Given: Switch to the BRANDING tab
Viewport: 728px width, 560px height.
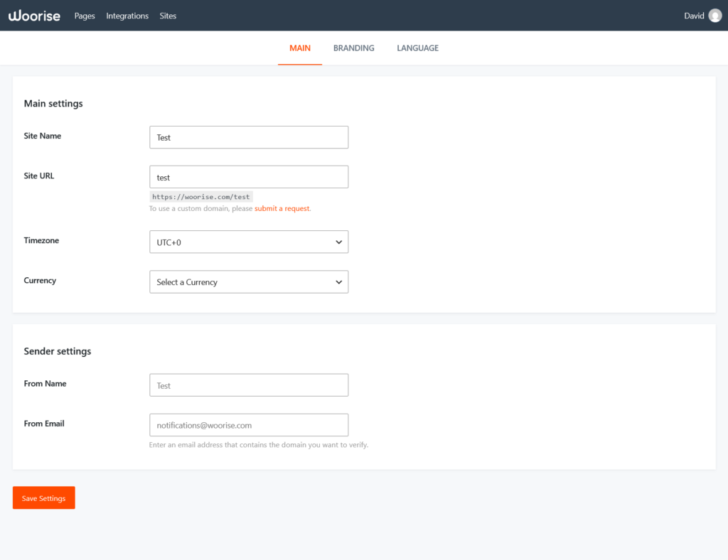Looking at the screenshot, I should click(354, 48).
